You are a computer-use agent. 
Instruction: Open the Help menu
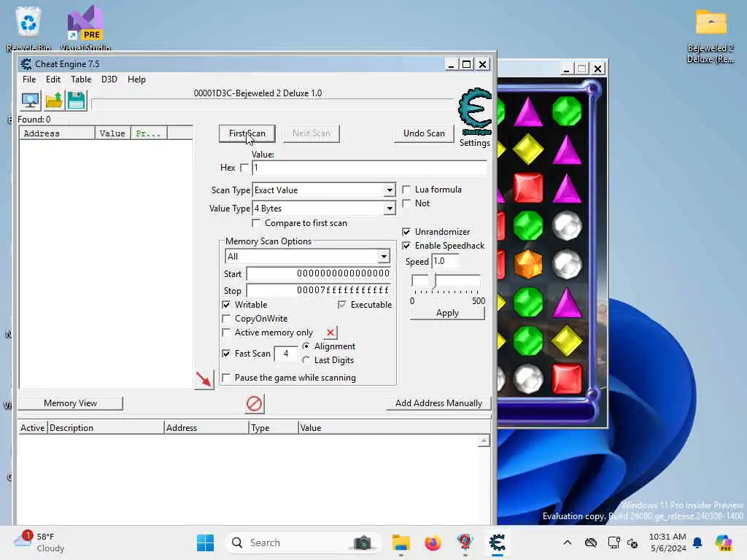pyautogui.click(x=136, y=79)
